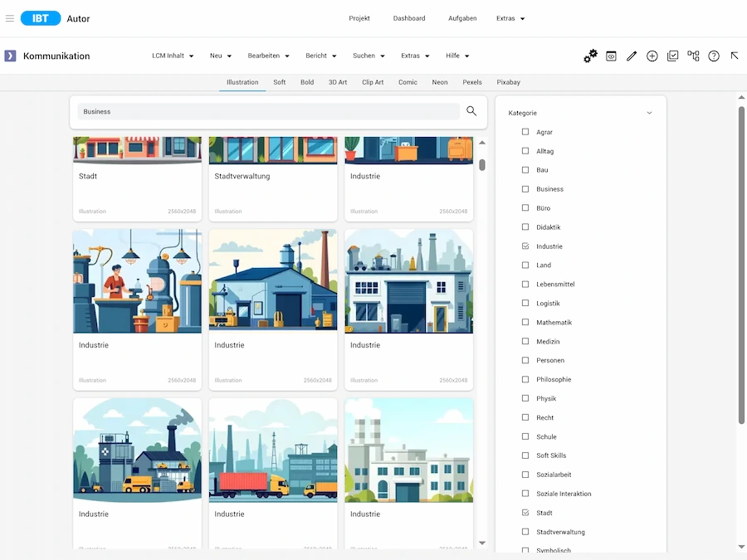
Task: Click the Business search field
Action: click(269, 111)
